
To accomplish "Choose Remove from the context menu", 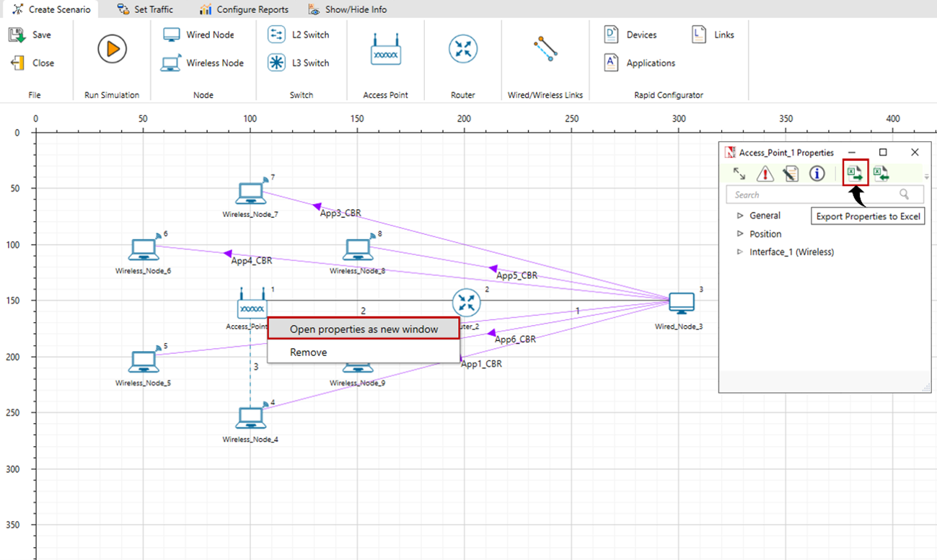I will [364, 352].
